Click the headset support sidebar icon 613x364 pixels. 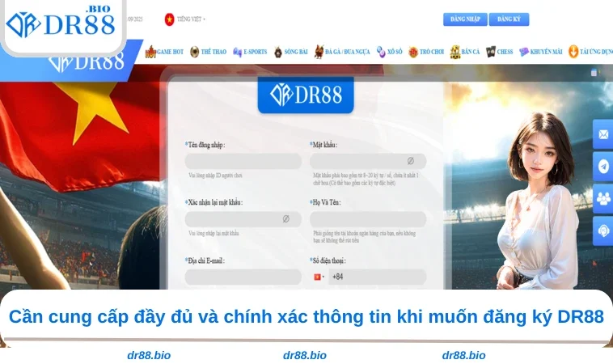tap(603, 231)
